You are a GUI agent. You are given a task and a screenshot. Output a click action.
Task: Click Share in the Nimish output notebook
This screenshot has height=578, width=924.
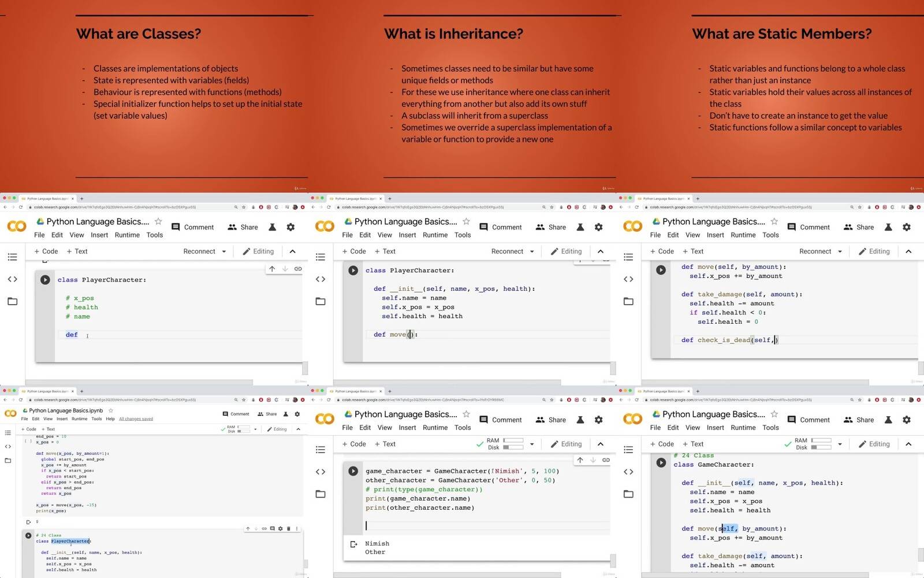pos(550,420)
